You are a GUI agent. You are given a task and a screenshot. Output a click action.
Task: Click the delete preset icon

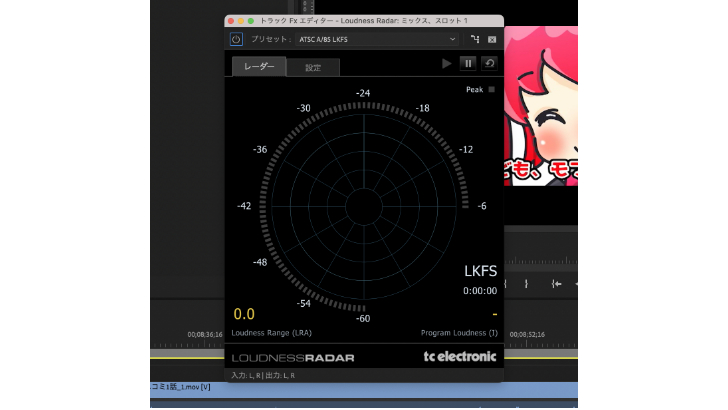(492, 39)
